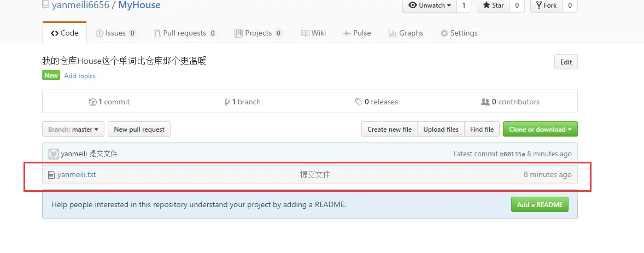Click the Add topics link
This screenshot has height=253, width=644.
(x=80, y=75)
